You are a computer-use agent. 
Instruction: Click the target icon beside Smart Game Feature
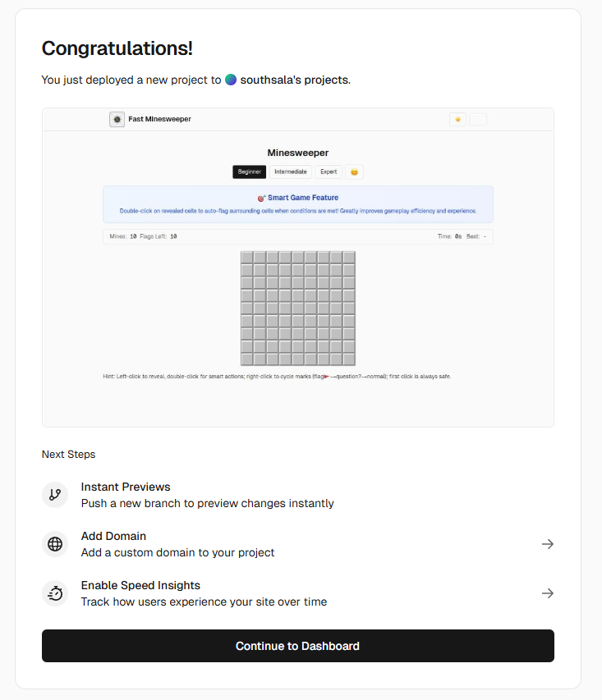point(262,198)
